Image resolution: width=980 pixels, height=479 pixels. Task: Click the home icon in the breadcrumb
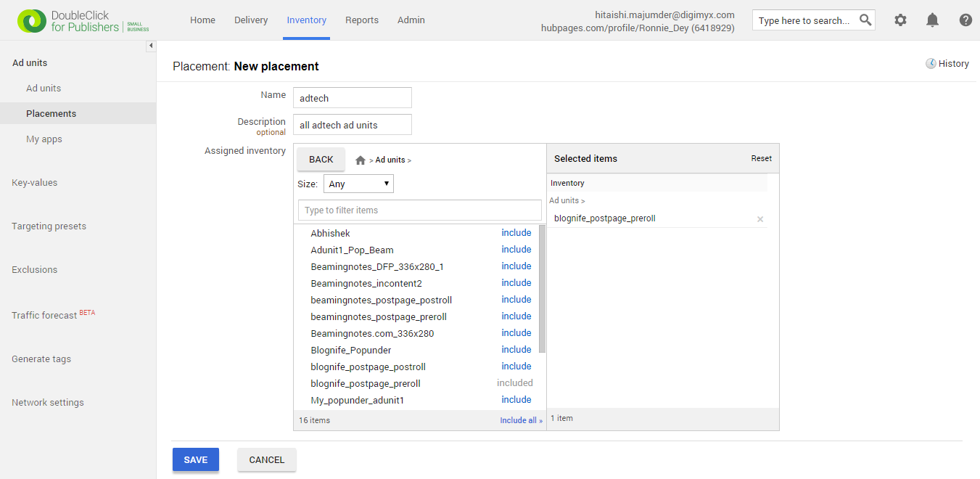(360, 160)
